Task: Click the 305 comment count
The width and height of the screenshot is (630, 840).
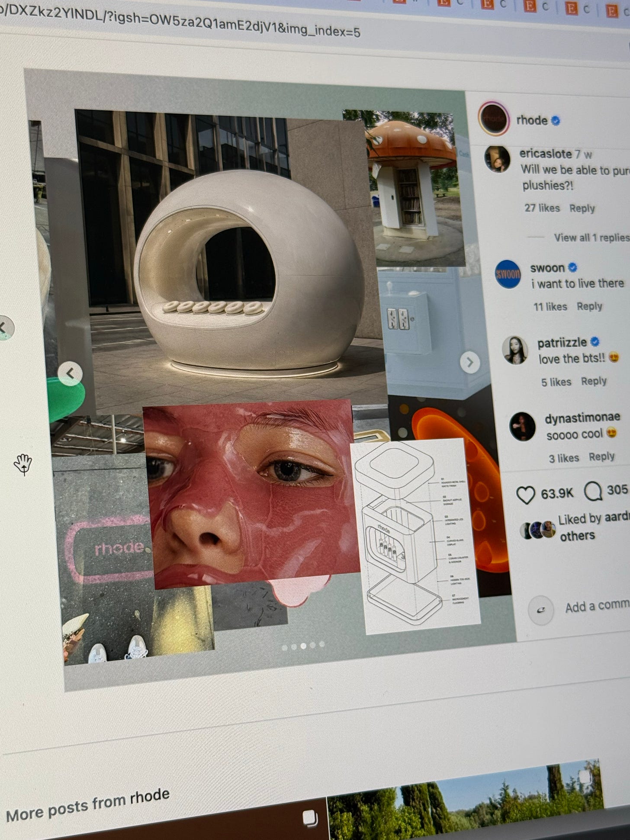Action: pyautogui.click(x=617, y=489)
